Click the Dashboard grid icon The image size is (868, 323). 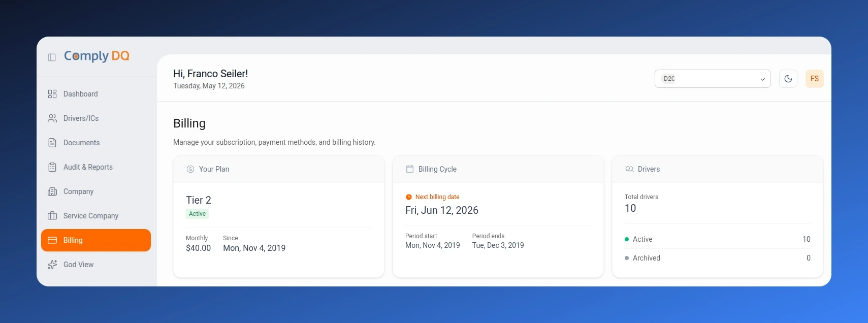click(52, 94)
